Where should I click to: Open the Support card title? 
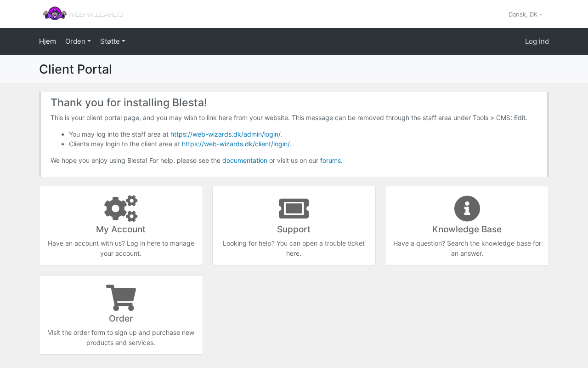(x=294, y=229)
